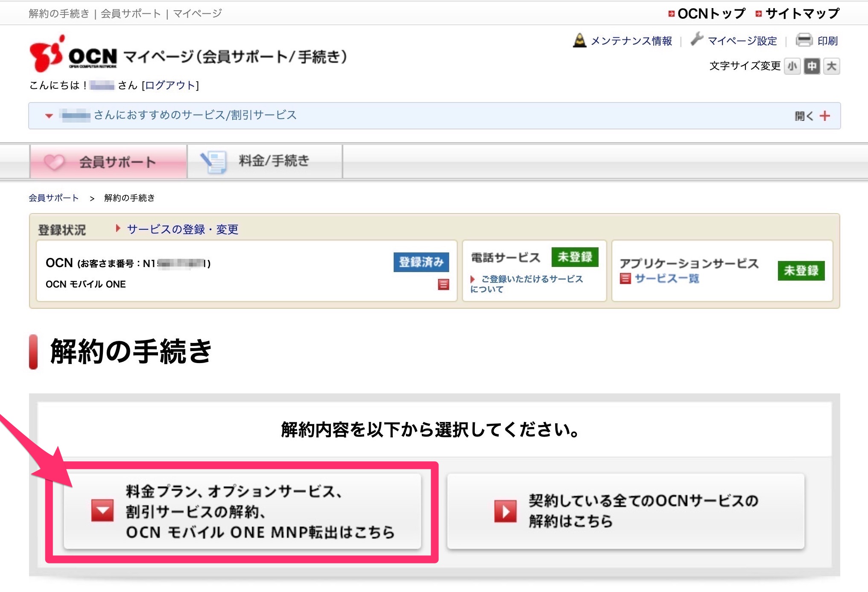Click the red list icon beside サービス一覧
This screenshot has width=868, height=592.
625,278
